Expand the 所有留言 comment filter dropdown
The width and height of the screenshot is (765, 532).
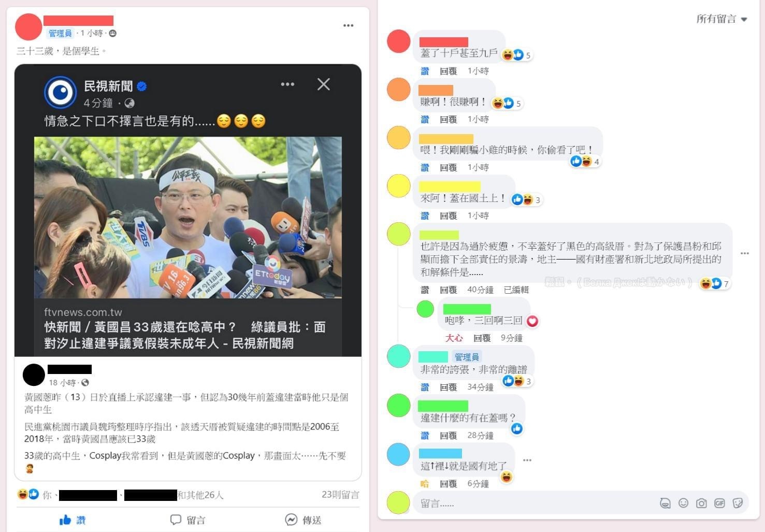pyautogui.click(x=721, y=19)
